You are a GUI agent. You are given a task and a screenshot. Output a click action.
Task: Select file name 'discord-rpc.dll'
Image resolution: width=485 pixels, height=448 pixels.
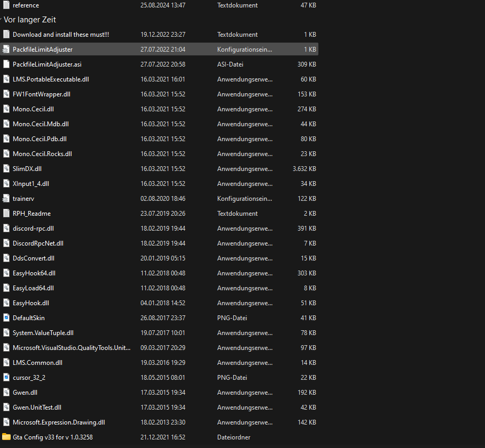click(x=33, y=229)
